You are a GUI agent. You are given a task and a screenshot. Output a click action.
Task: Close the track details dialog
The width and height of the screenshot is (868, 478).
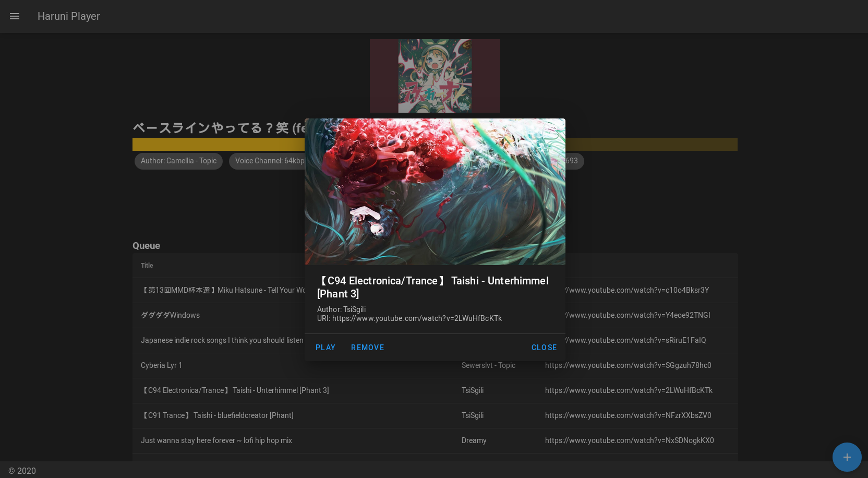[x=544, y=348]
